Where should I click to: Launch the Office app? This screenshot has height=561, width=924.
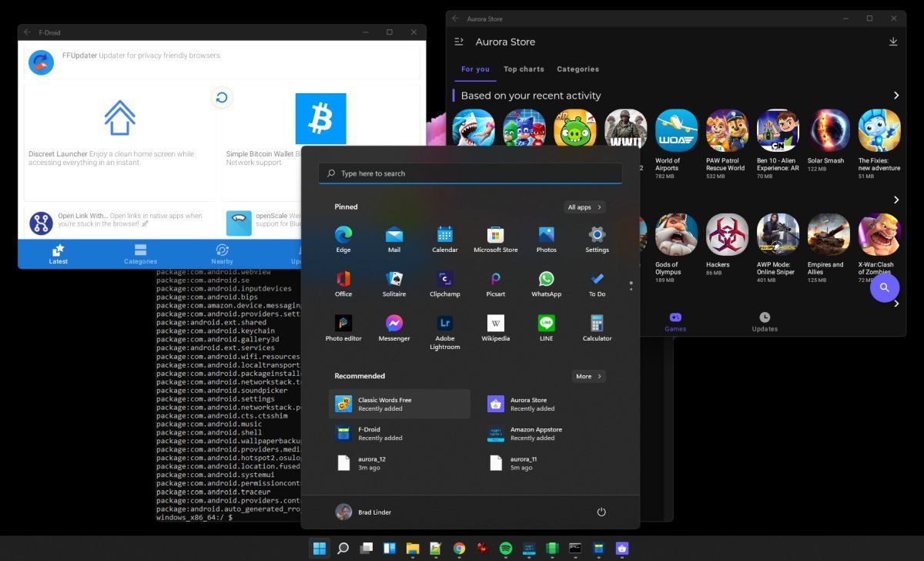343,284
